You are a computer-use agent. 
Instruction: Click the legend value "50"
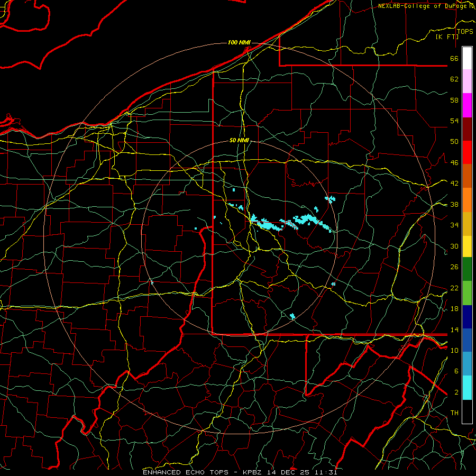454,142
